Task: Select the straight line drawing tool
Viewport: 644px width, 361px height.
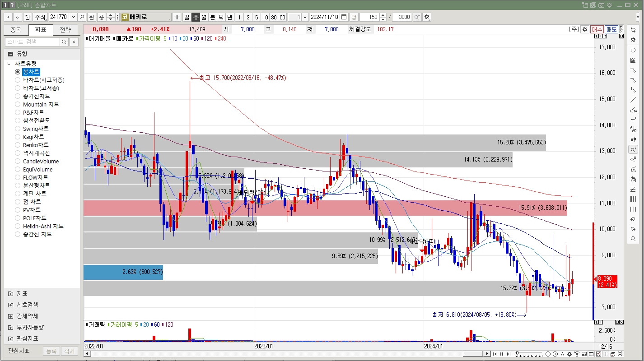Action: [x=633, y=100]
